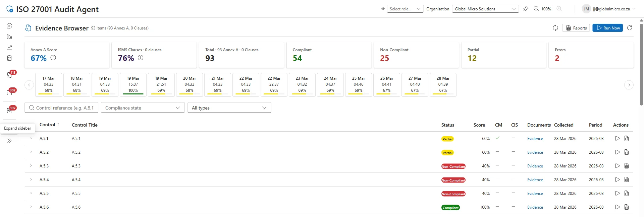Run audit for control A.5.4
The width and height of the screenshot is (644, 217).
[x=618, y=179]
